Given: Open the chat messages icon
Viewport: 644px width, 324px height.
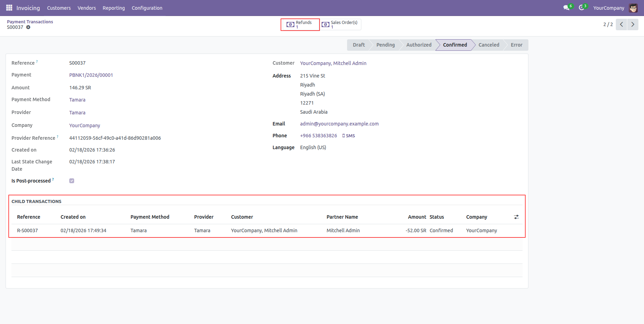Looking at the screenshot, I should pos(566,8).
